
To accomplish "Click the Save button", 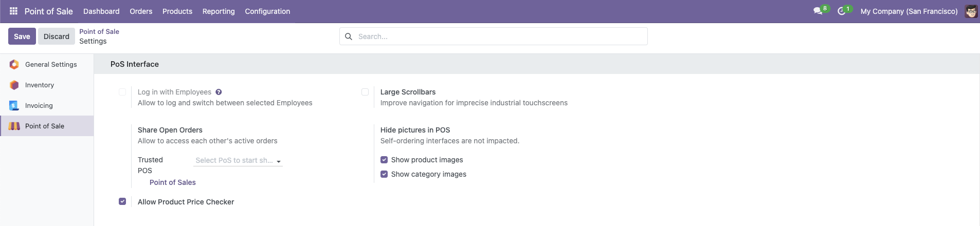I will coord(22,36).
